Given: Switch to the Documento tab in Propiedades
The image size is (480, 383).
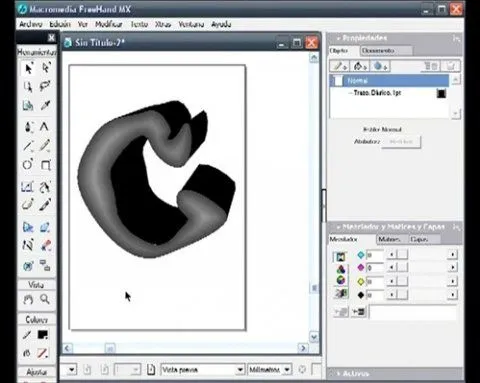Looking at the screenshot, I should pos(386,51).
